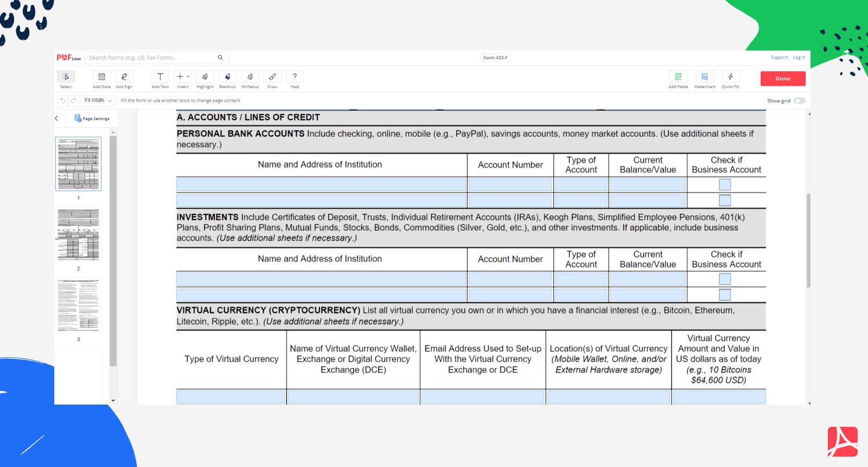This screenshot has width=868, height=467.
Task: Toggle the Show grid switch
Action: (x=800, y=100)
